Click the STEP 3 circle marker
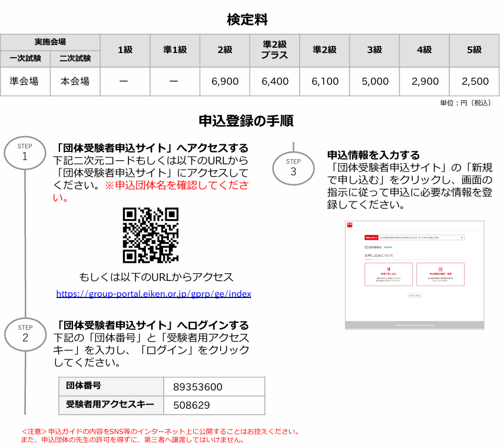The width and height of the screenshot is (504, 447). pyautogui.click(x=293, y=167)
